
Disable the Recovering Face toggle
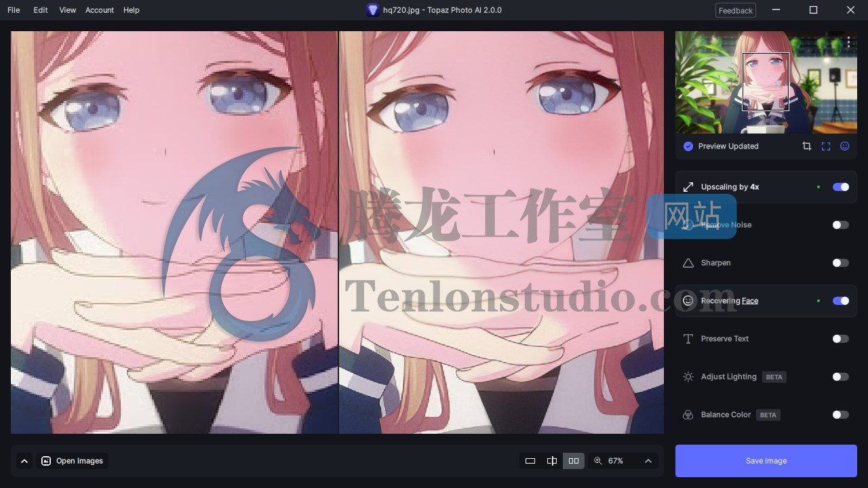[841, 301]
